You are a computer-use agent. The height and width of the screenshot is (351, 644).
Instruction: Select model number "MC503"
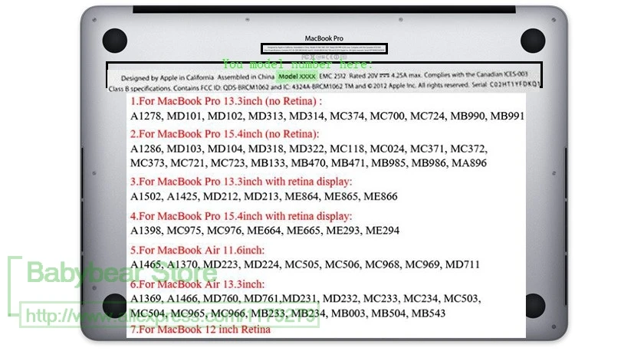pyautogui.click(x=462, y=298)
